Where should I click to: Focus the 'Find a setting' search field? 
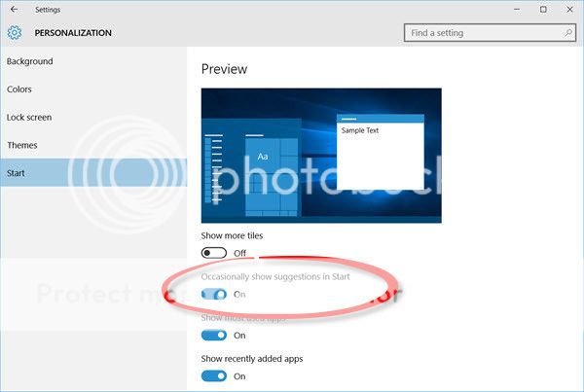pos(482,33)
